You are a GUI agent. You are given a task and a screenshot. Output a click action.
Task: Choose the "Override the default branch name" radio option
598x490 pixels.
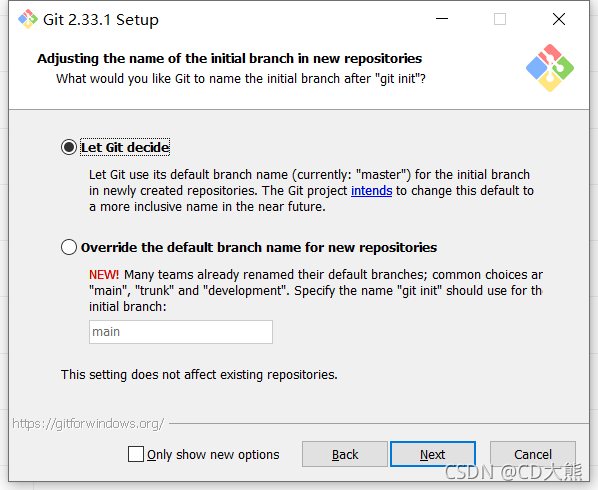pyautogui.click(x=69, y=247)
